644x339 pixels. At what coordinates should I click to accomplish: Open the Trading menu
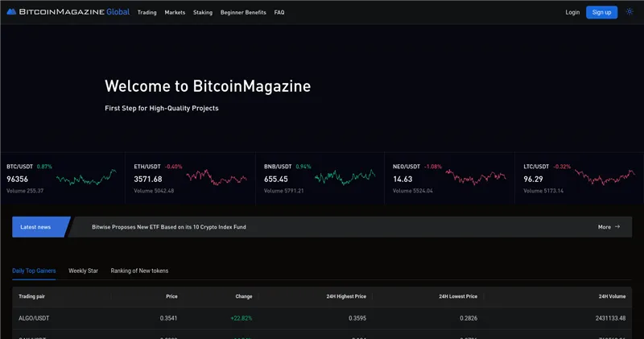point(147,12)
